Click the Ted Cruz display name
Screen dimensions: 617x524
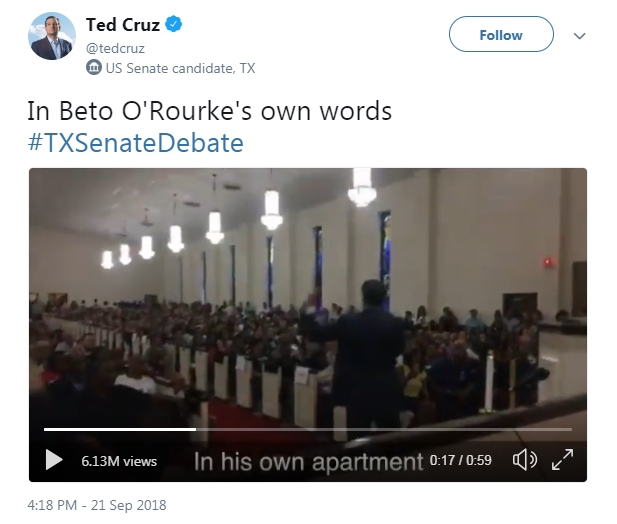point(123,25)
